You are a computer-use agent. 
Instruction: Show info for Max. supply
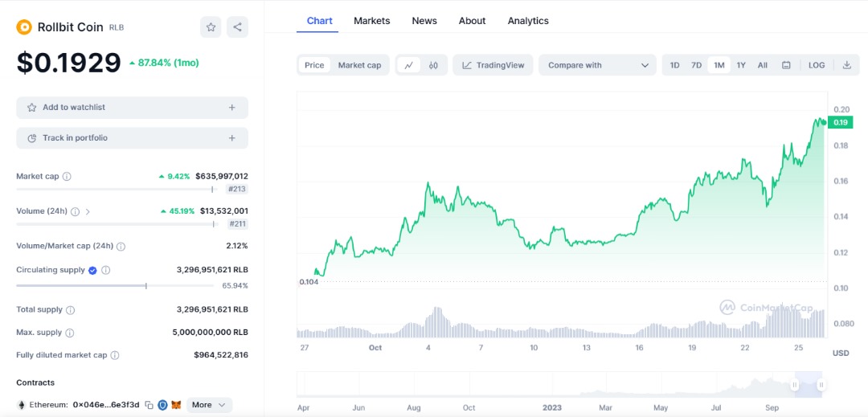click(70, 333)
